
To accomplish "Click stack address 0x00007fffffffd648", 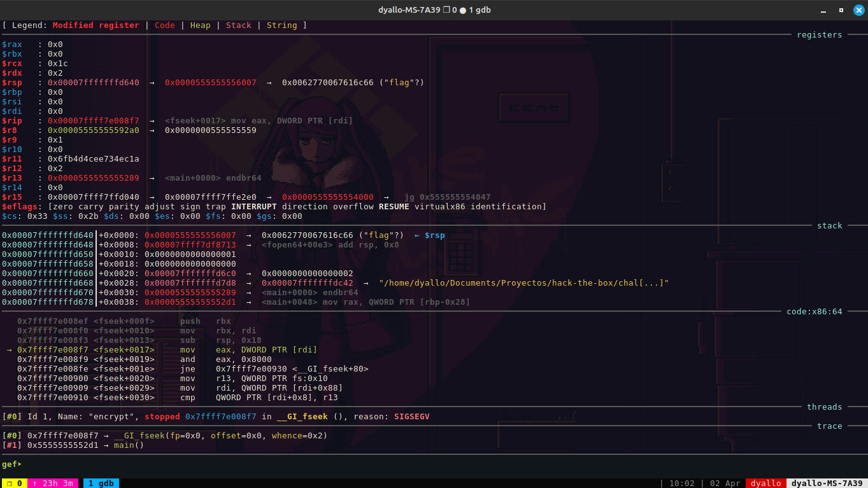I will (x=47, y=245).
